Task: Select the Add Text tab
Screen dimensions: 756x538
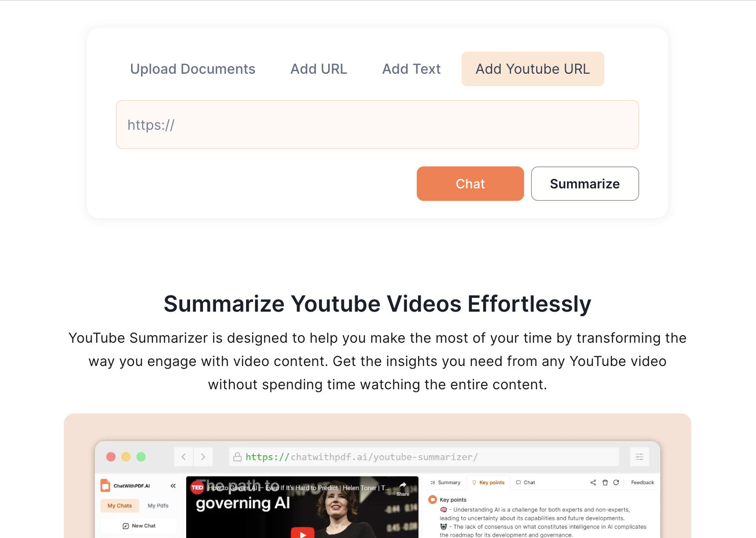Action: (411, 69)
